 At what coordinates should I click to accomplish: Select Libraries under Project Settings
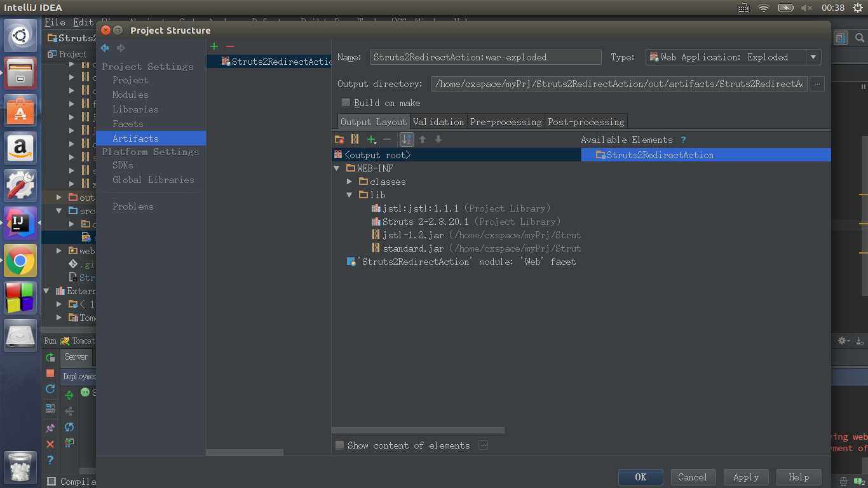pos(135,109)
